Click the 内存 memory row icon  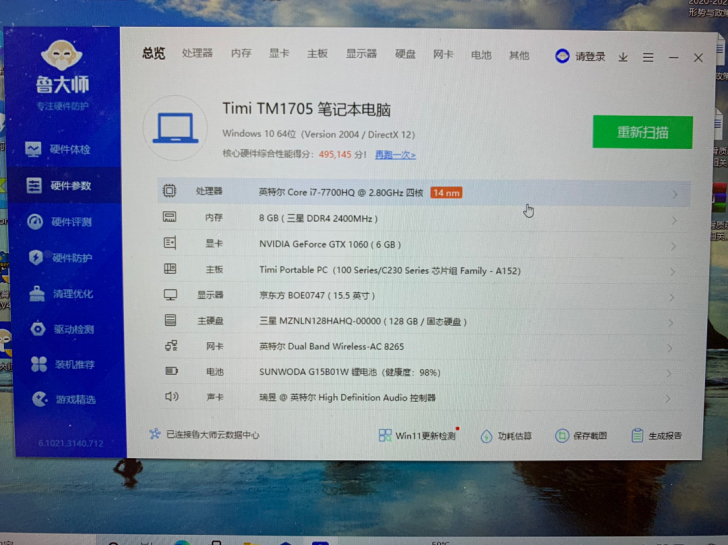[x=169, y=217]
